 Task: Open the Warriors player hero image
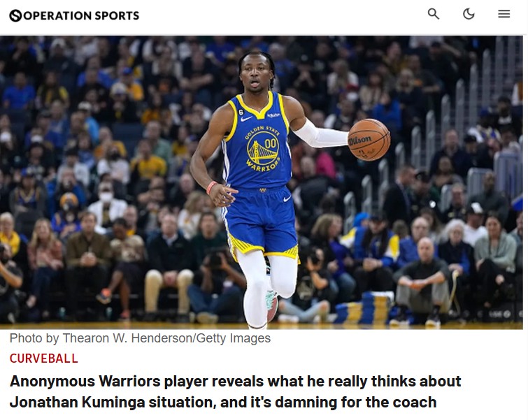coord(262,182)
